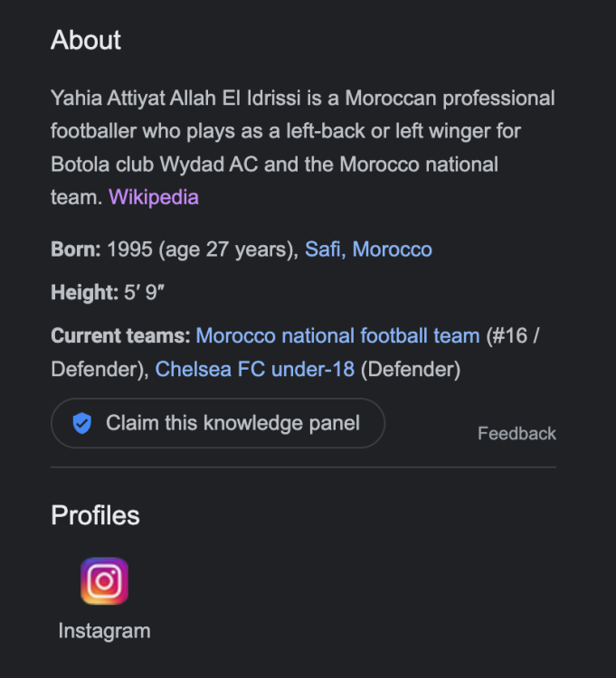Click the (Defender) text after Chelsea link

pos(411,369)
